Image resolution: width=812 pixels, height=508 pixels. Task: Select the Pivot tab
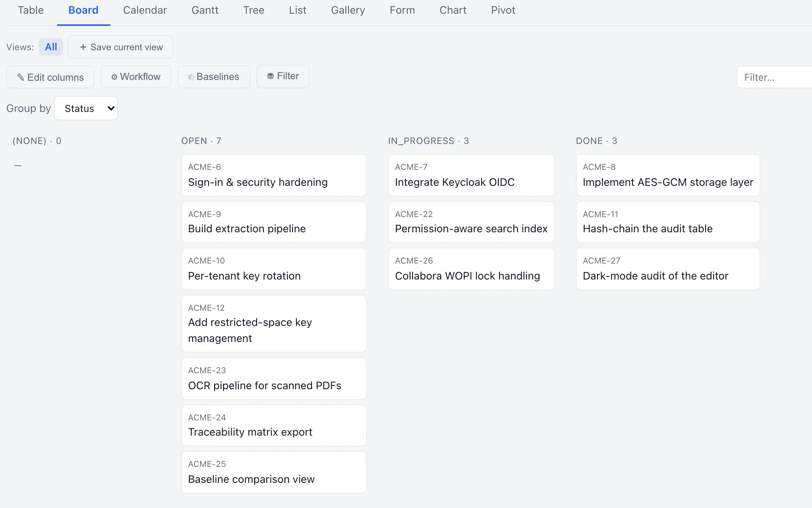pyautogui.click(x=503, y=10)
